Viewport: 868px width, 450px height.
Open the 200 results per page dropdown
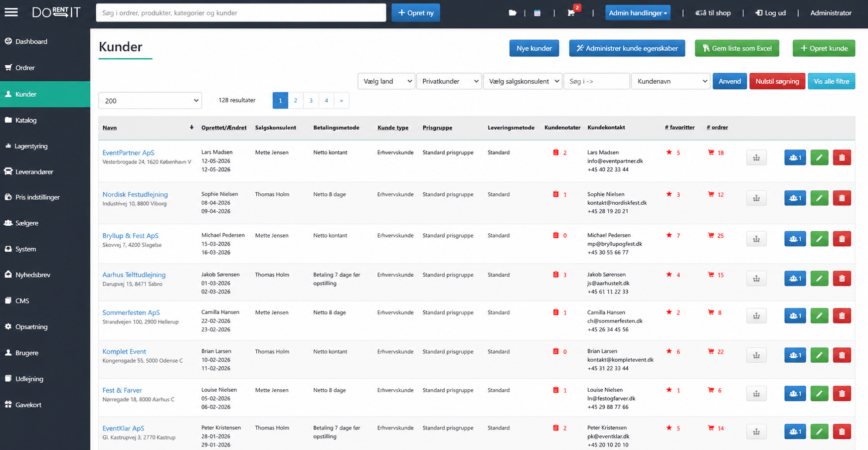[150, 101]
